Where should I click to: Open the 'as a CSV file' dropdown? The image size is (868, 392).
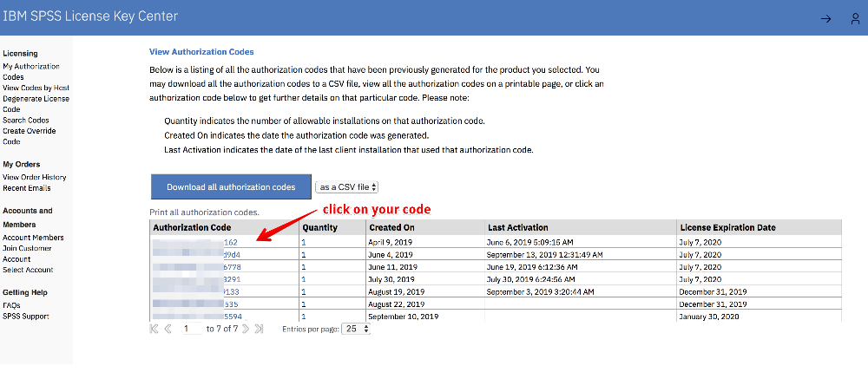347,186
